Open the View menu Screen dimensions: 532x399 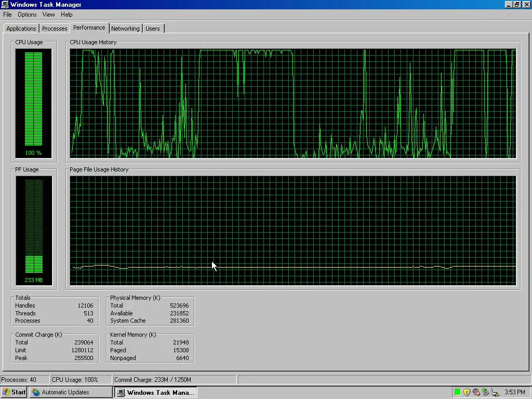48,15
